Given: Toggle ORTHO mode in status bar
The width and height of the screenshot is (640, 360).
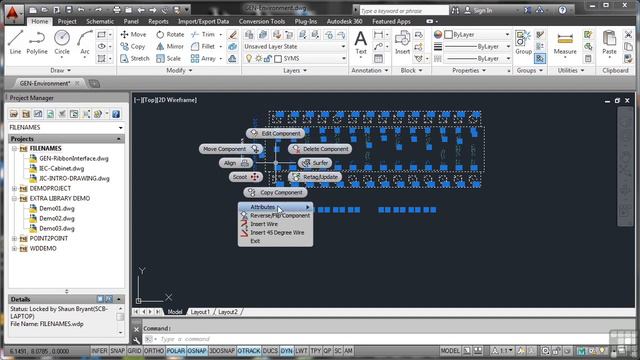Looking at the screenshot, I should (x=154, y=351).
